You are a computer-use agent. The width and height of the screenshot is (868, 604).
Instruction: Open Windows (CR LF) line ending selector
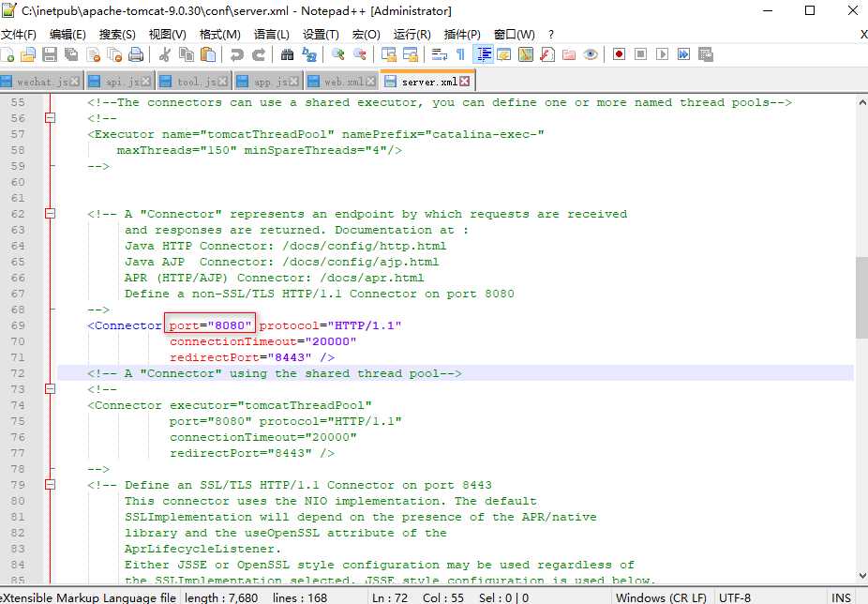click(x=661, y=597)
